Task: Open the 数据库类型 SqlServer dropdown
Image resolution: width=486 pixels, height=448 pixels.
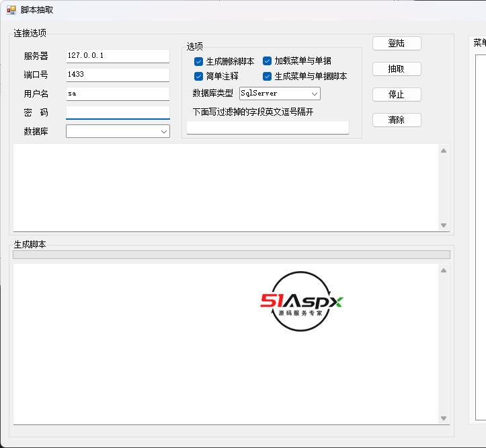Action: pyautogui.click(x=280, y=94)
